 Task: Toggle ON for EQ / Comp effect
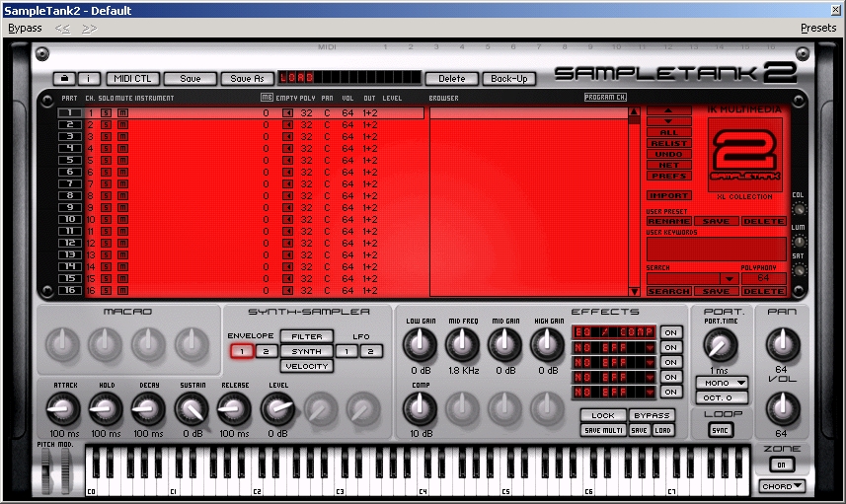coord(670,332)
